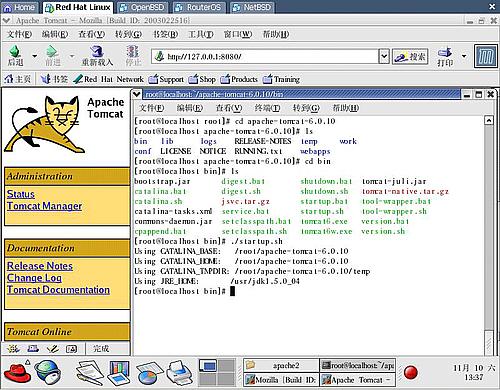Switch to the NetBSD tab
Image resolution: width=500 pixels, height=390 pixels.
[252, 7]
